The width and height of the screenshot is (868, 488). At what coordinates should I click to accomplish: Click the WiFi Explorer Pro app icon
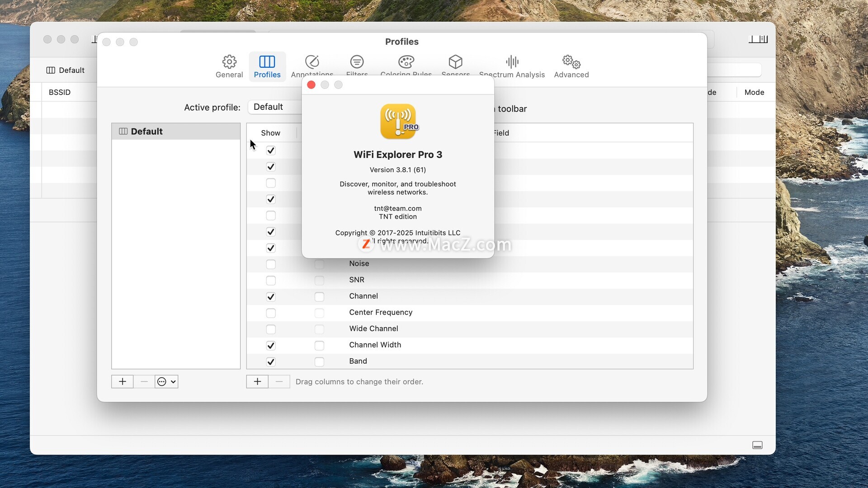tap(398, 122)
